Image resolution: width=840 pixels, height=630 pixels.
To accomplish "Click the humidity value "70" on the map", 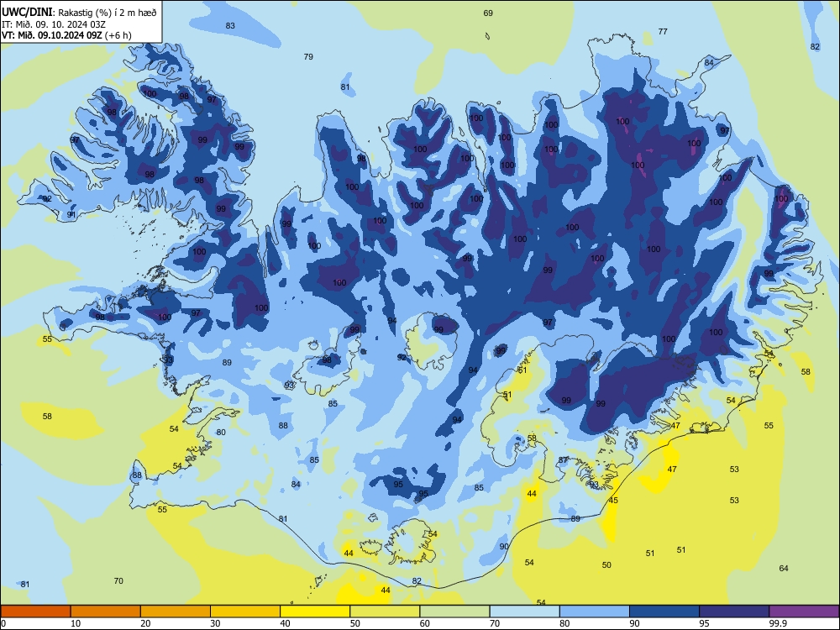I will pos(119,580).
